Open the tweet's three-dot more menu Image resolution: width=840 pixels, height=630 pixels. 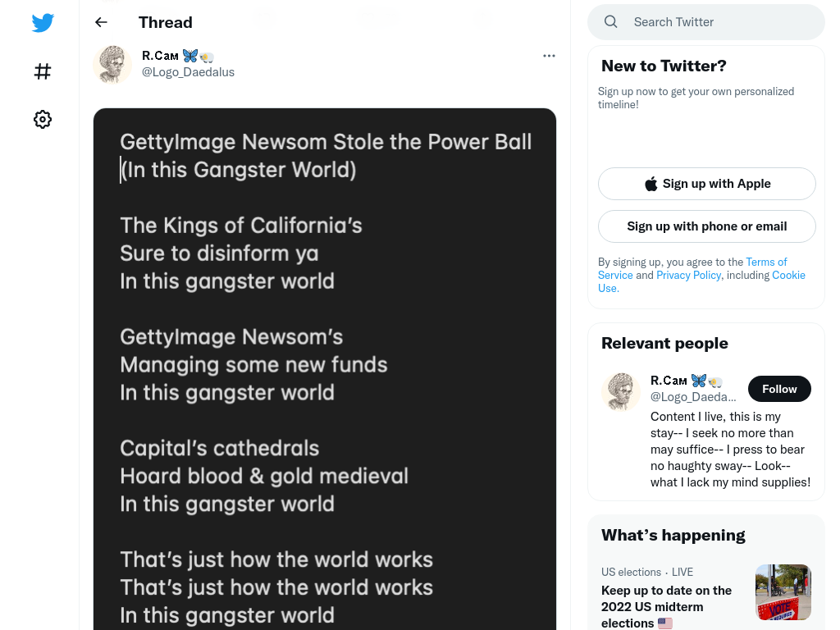click(x=549, y=56)
